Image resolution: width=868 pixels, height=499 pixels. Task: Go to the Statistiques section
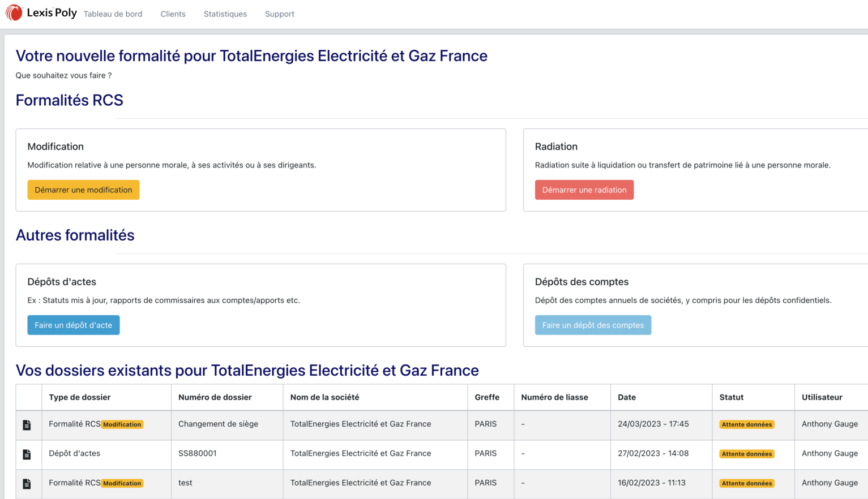[x=225, y=14]
